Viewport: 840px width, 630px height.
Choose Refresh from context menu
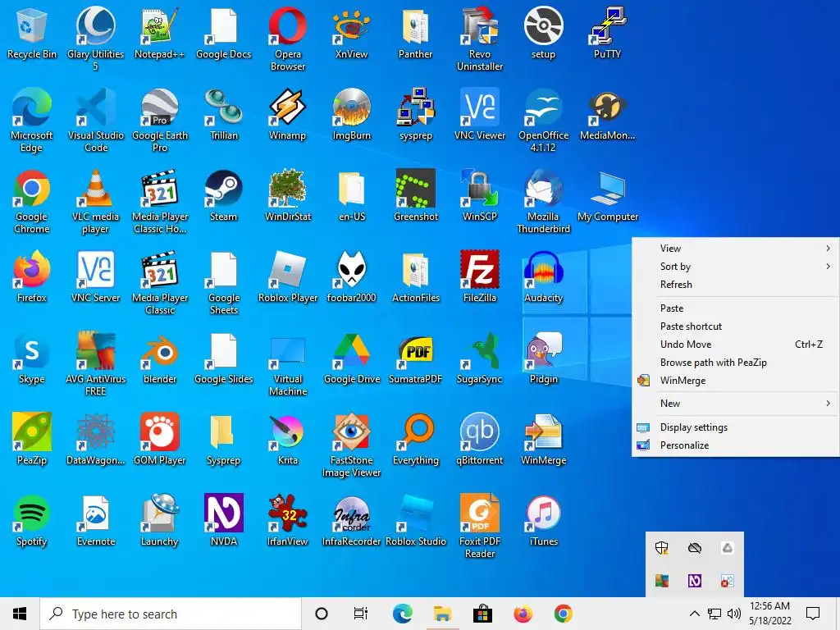pos(736,285)
